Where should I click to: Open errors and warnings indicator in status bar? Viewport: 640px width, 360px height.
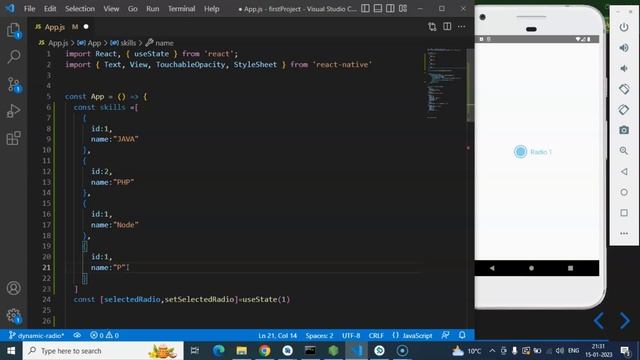coord(104,336)
